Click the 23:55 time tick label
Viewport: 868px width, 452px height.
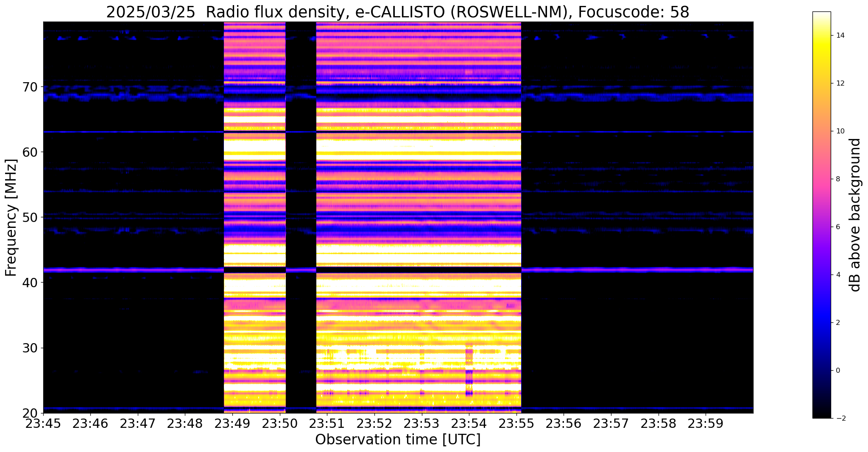[x=516, y=423]
